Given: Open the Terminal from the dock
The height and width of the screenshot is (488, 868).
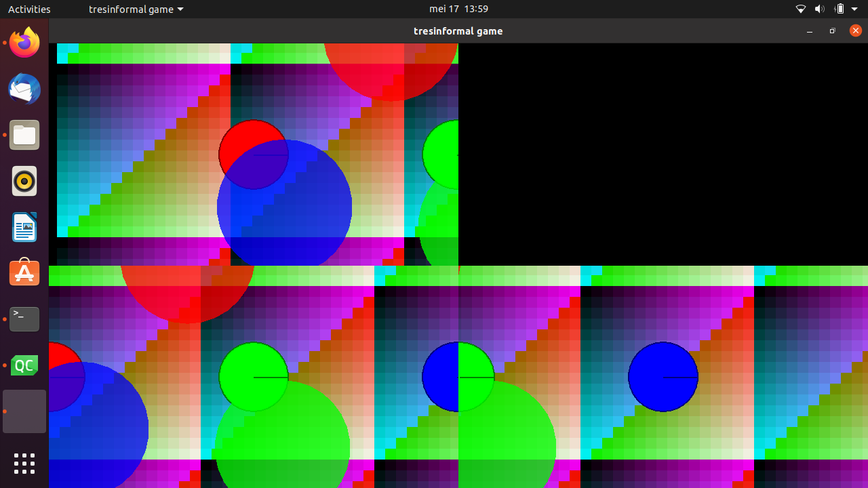Looking at the screenshot, I should pos(24,319).
